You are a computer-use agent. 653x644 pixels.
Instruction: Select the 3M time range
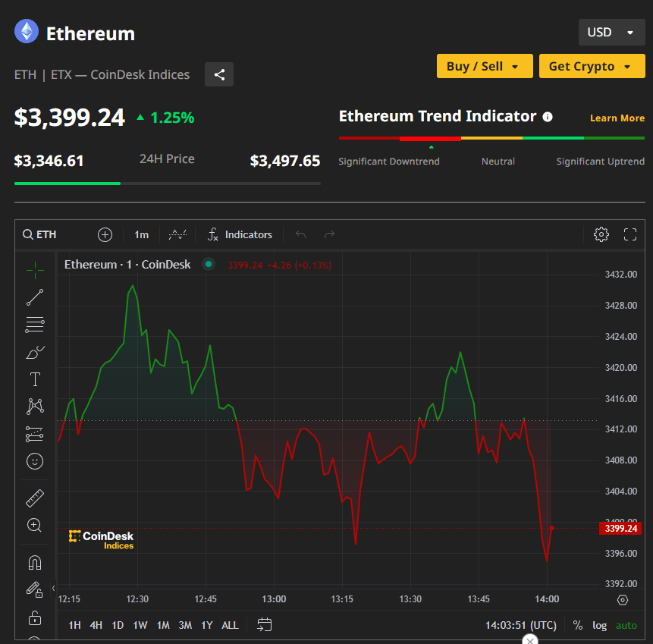coord(185,625)
